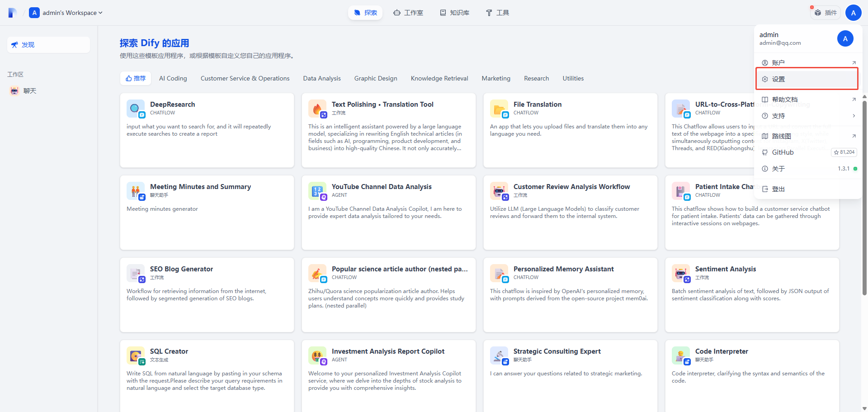Open 路线图 in the user menu
The width and height of the screenshot is (868, 412).
point(807,136)
